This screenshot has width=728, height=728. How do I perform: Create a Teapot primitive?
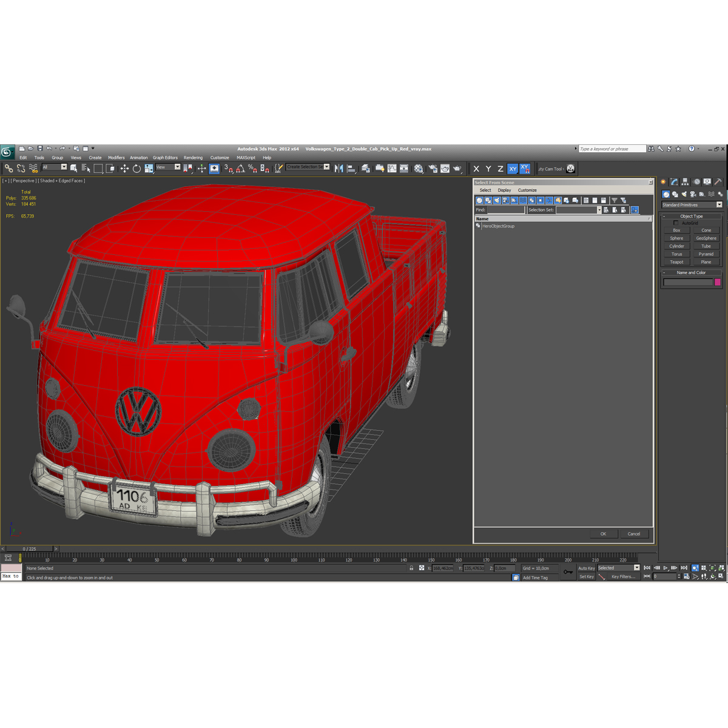(676, 262)
